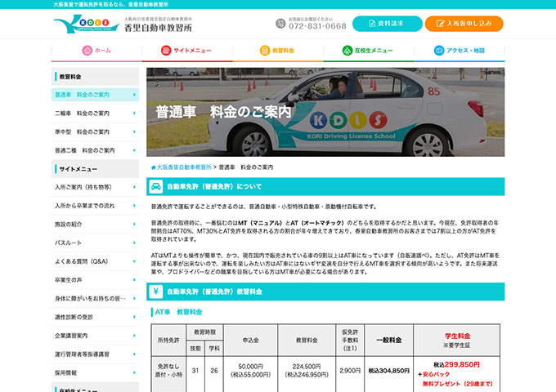Click arrow beside 企業講習案内

point(134,336)
